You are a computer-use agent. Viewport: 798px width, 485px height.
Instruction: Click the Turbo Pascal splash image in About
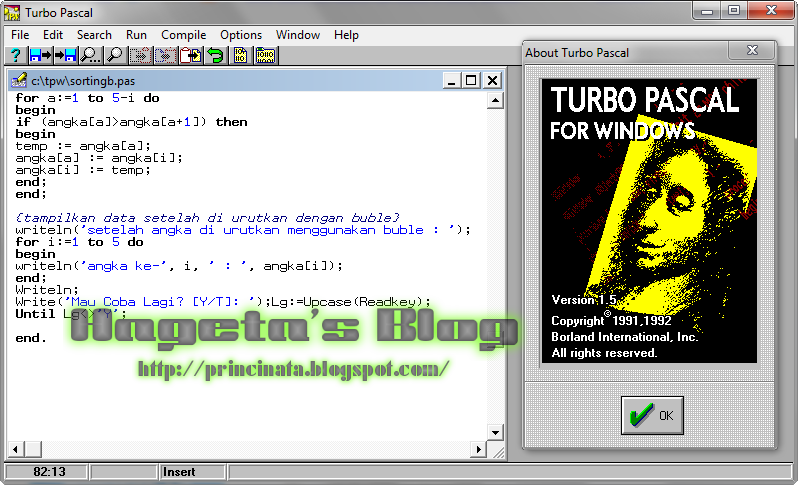tap(649, 220)
